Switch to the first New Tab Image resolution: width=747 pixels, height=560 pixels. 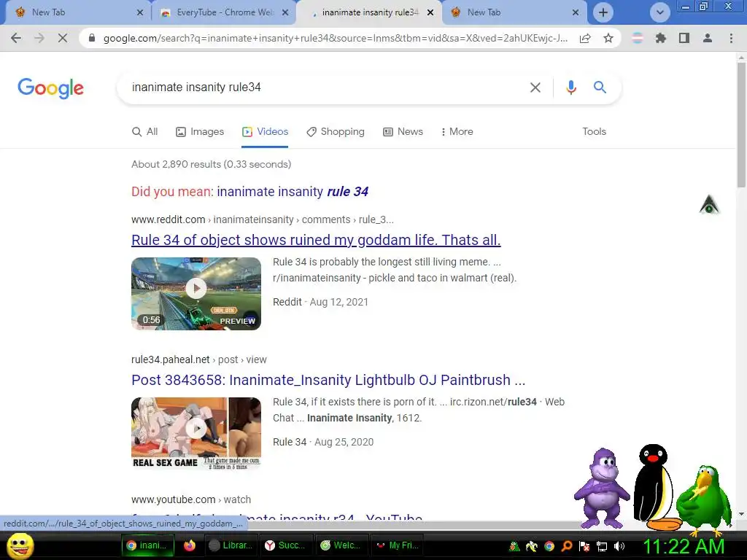(x=71, y=12)
